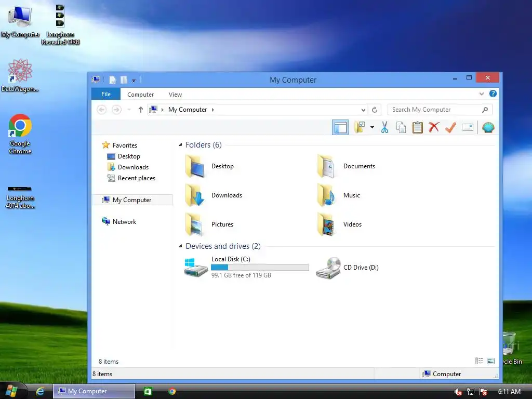Collapse the Folders (6) group

pyautogui.click(x=180, y=144)
